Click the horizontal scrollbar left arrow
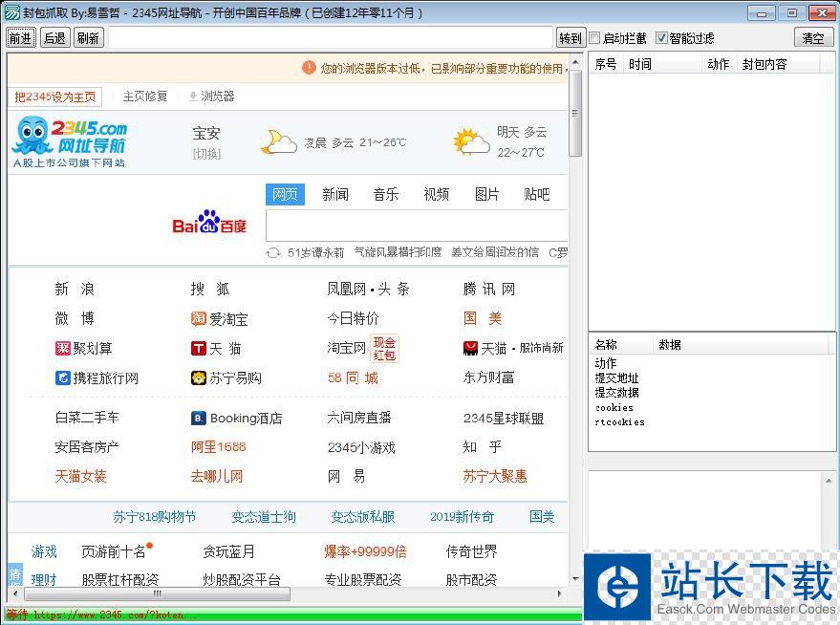This screenshot has height=625, width=840. [15, 593]
